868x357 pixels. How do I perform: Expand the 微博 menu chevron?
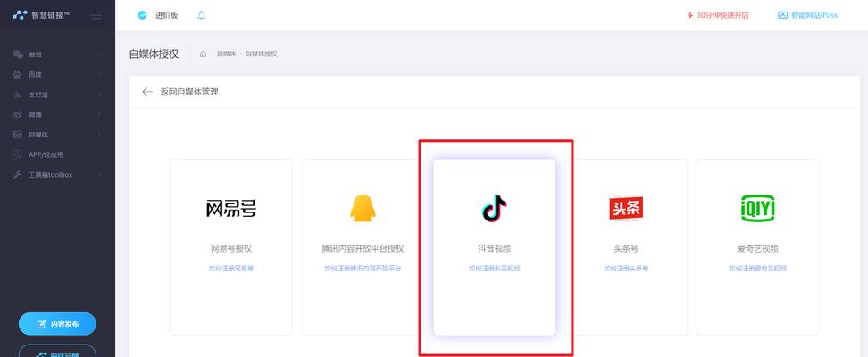(99, 114)
